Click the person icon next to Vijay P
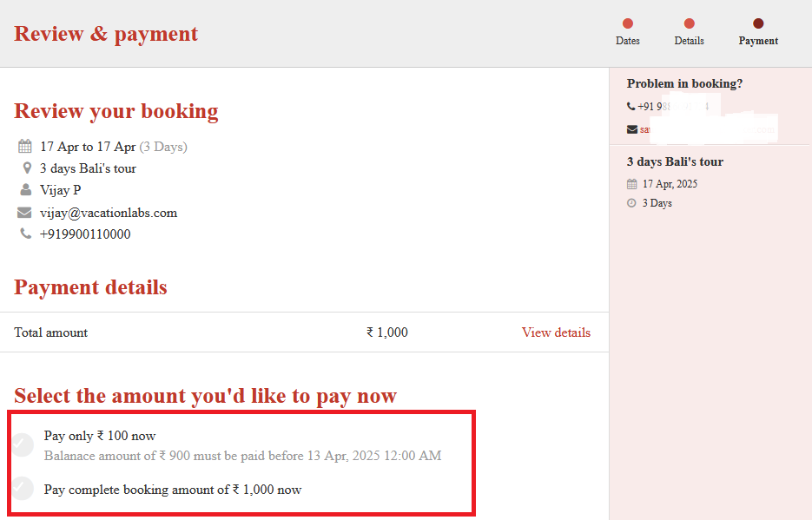The width and height of the screenshot is (812, 520). point(25,190)
